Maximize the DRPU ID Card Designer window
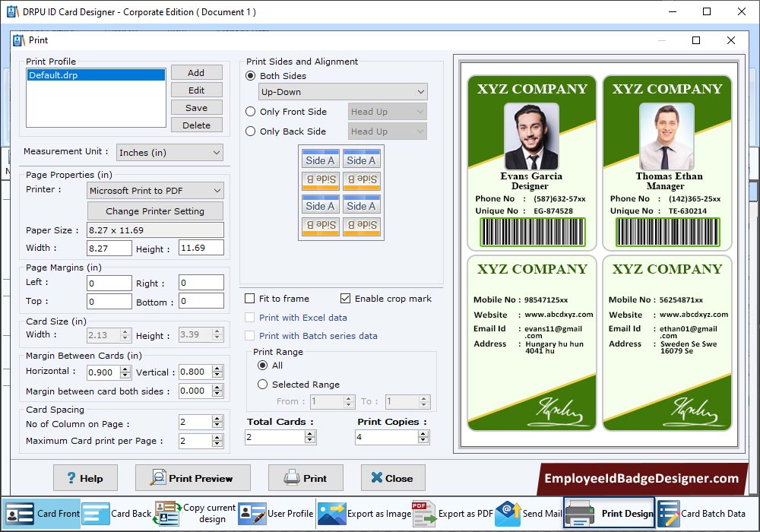 coord(707,11)
